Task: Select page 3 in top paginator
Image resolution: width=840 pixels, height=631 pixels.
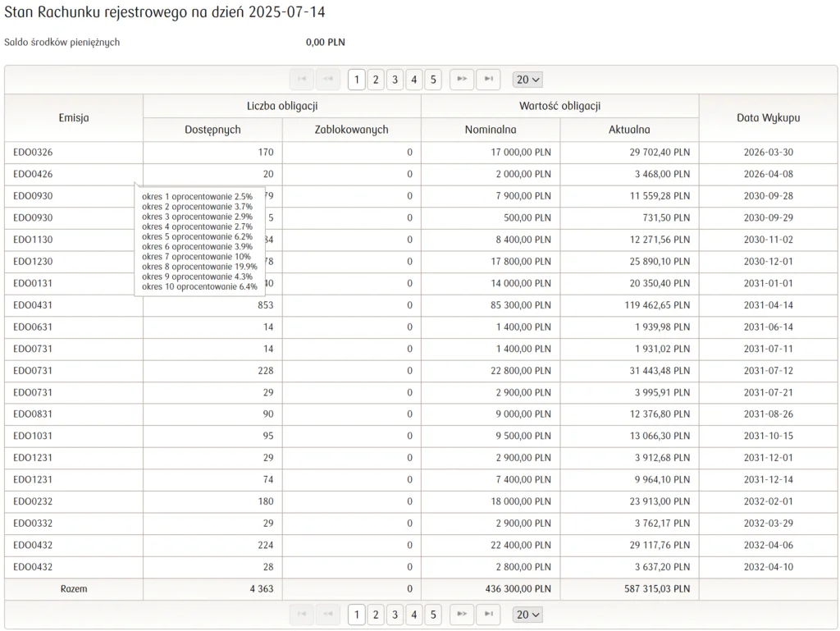Action: (395, 80)
